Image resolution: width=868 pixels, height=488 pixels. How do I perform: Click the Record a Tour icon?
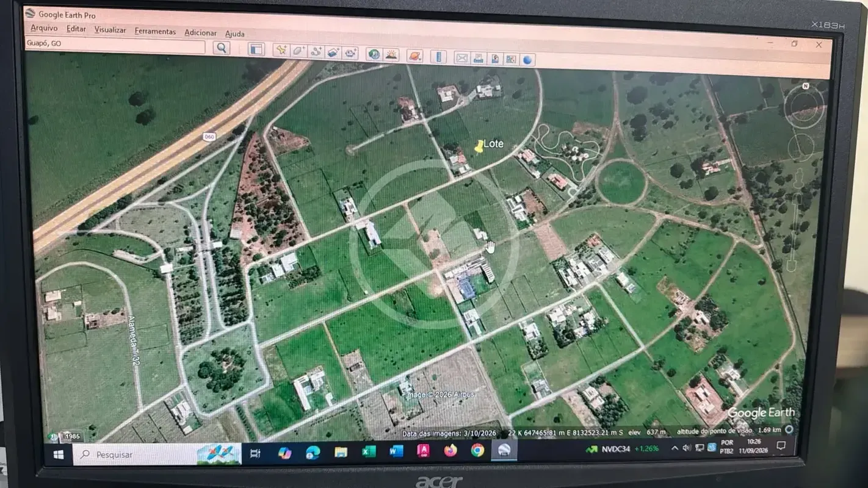coord(350,53)
